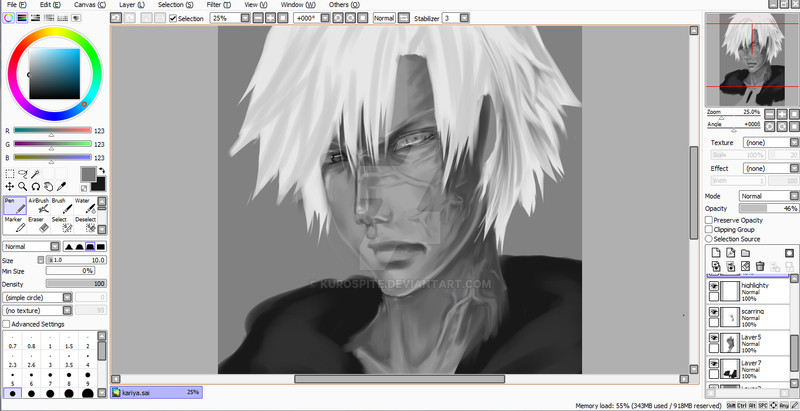Toggle Advanced Settings checkbox
Viewport: 800px width, 411px height.
click(x=6, y=324)
